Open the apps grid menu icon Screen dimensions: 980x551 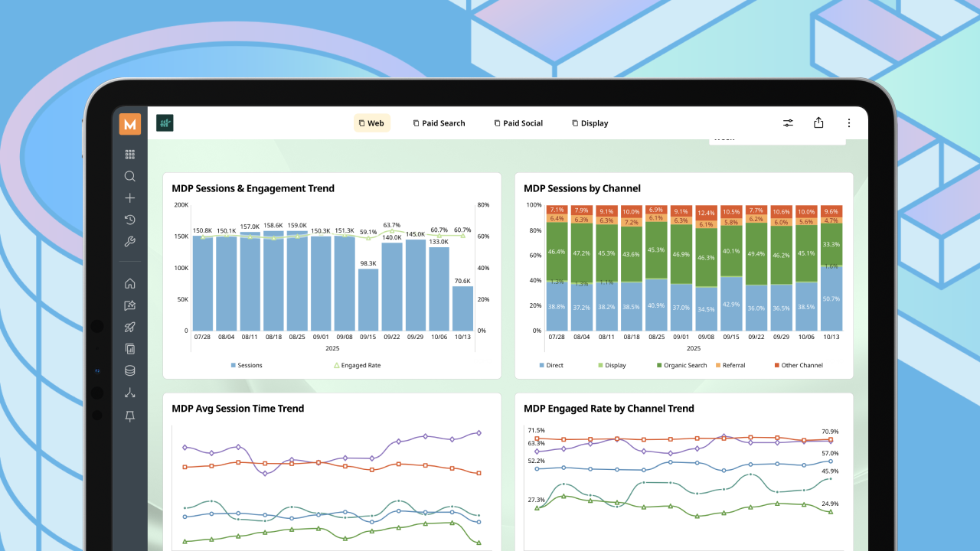(x=130, y=155)
